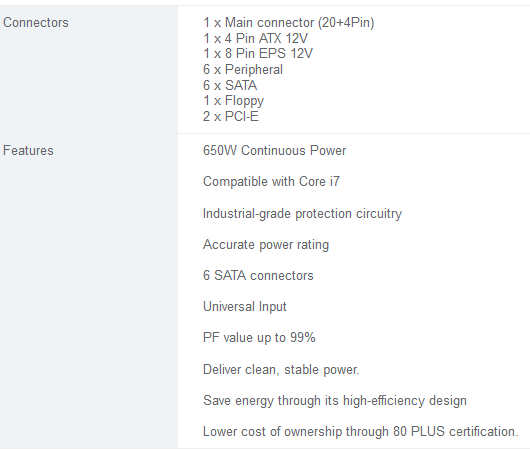
Task: Click Industrial-grade protection circuitry text
Action: 303,214
